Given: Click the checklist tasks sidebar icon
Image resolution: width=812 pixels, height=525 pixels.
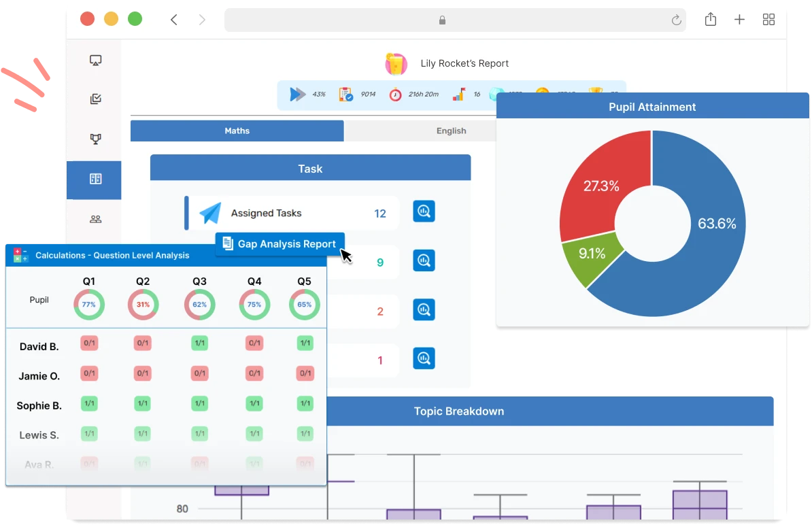Looking at the screenshot, I should 95,100.
